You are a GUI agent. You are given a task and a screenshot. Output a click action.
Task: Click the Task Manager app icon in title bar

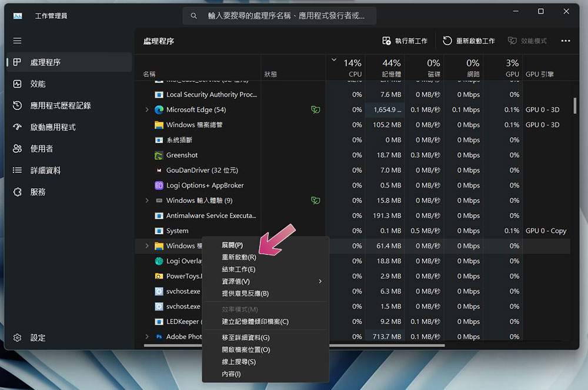pyautogui.click(x=18, y=16)
